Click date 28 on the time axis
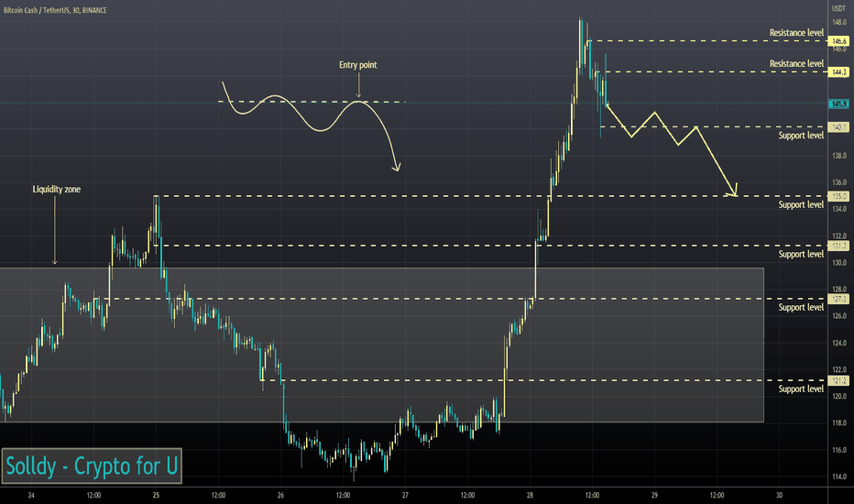This screenshot has height=504, width=854. coord(530,495)
